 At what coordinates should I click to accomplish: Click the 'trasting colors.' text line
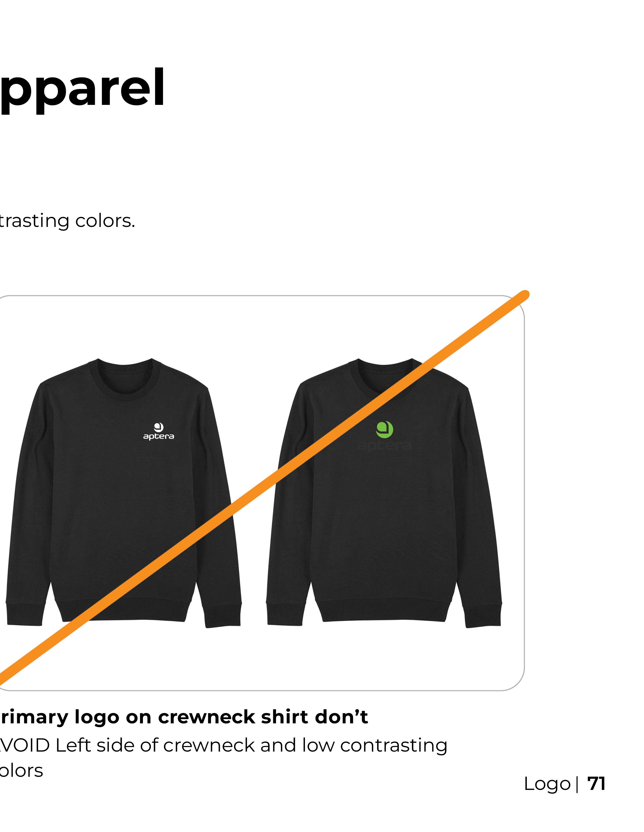[x=67, y=221]
